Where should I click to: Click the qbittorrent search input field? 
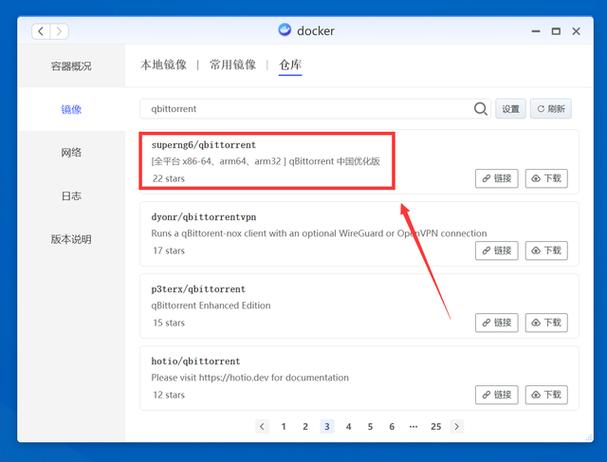click(305, 109)
